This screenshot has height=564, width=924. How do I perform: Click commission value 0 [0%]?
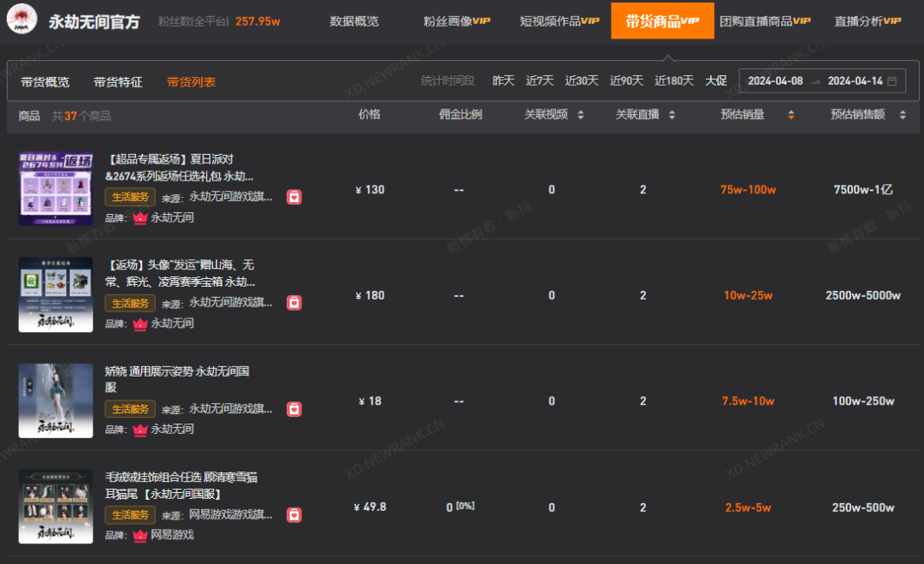point(460,507)
